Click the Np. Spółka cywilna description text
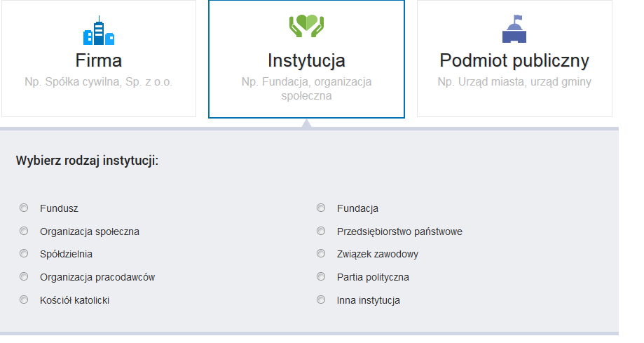The height and width of the screenshot is (343, 644). tap(98, 82)
